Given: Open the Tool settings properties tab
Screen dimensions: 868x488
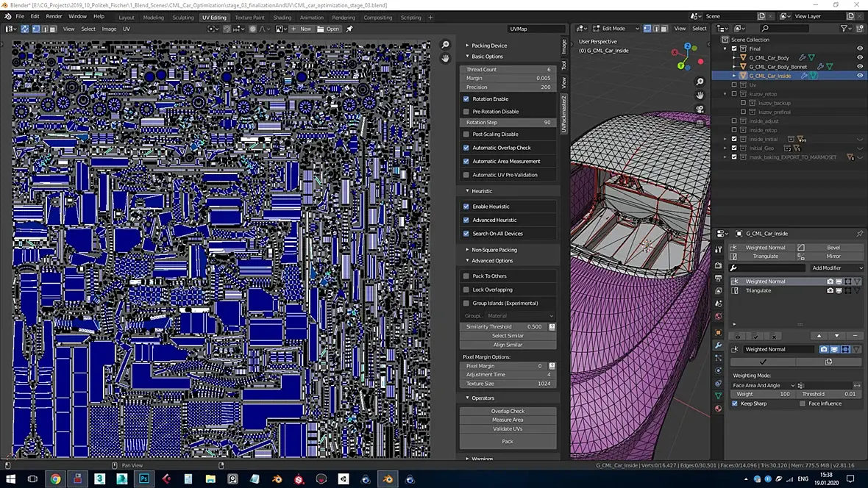Looking at the screenshot, I should pos(718,250).
